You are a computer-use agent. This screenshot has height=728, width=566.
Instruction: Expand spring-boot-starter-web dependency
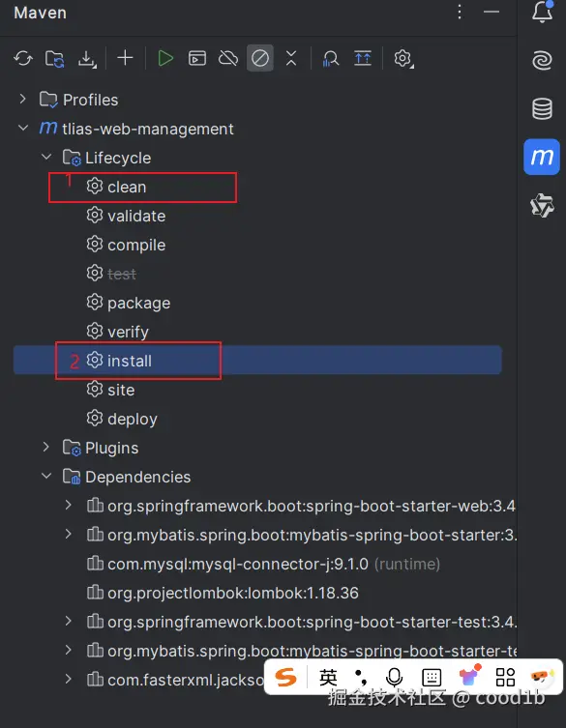click(69, 505)
